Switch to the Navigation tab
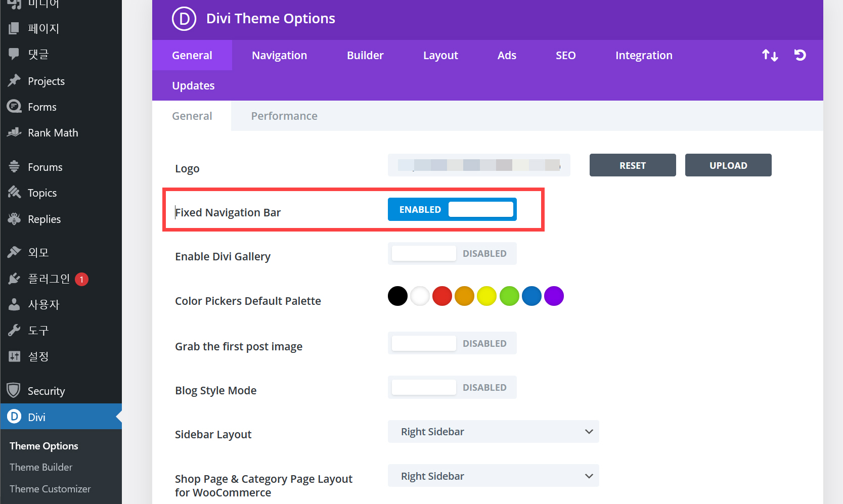 tap(279, 55)
